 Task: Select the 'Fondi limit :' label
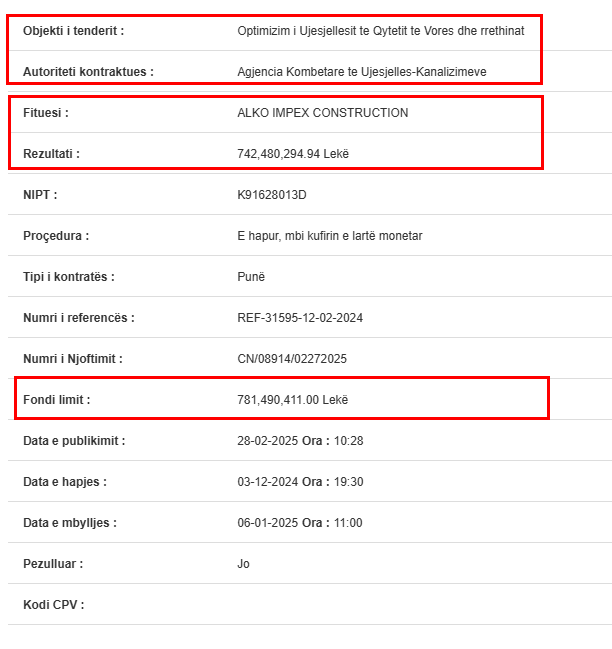pyautogui.click(x=57, y=400)
